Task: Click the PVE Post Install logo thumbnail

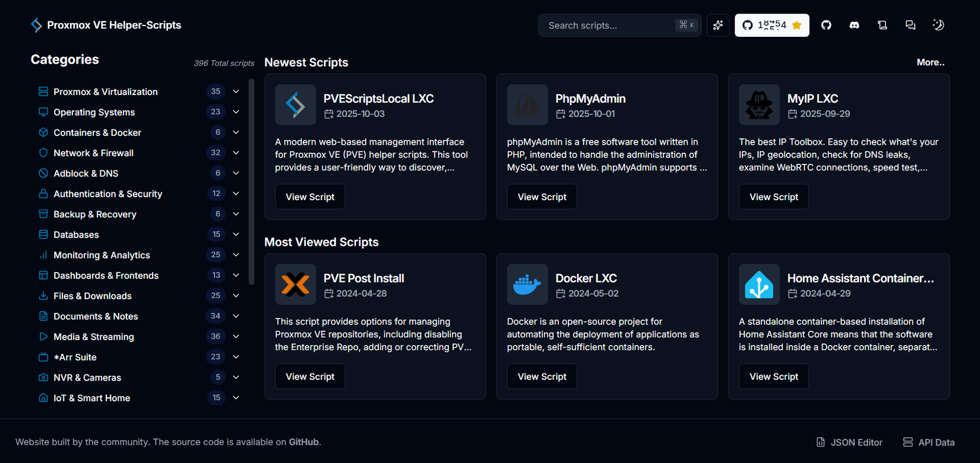Action: pos(295,284)
